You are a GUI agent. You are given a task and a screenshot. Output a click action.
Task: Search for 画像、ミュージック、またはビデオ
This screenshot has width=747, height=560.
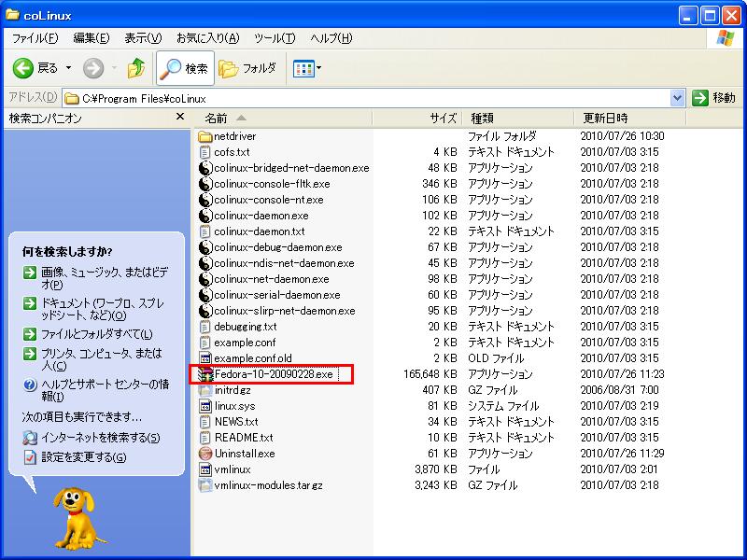click(x=105, y=278)
